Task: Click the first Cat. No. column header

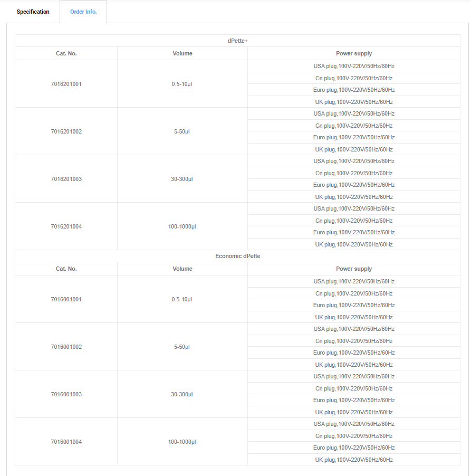Action: (x=66, y=53)
